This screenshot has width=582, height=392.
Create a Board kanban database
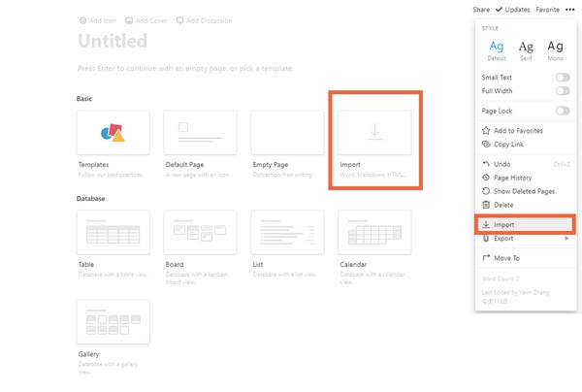pos(200,232)
